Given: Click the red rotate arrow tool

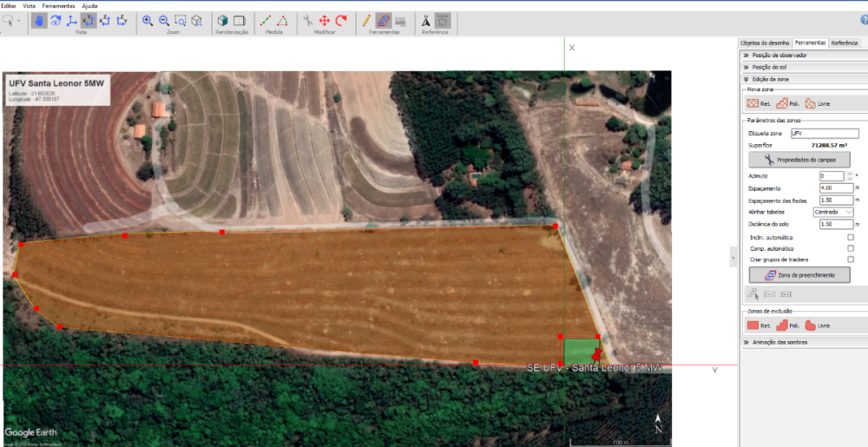Looking at the screenshot, I should click(341, 20).
